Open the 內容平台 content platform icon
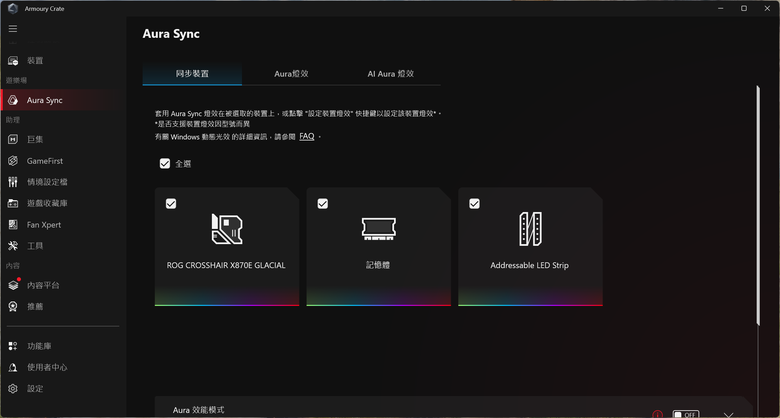 [x=13, y=285]
